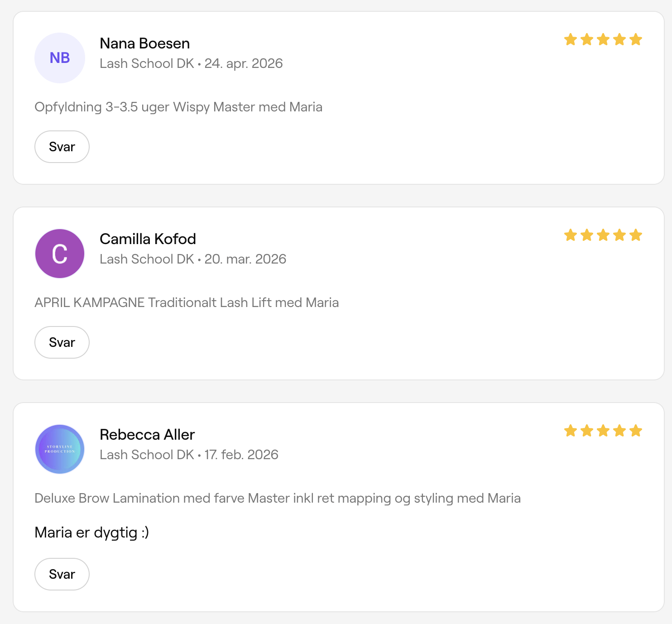Select the Deluxe Brow Lamination service description
Screen dimensions: 672x624
(278, 499)
